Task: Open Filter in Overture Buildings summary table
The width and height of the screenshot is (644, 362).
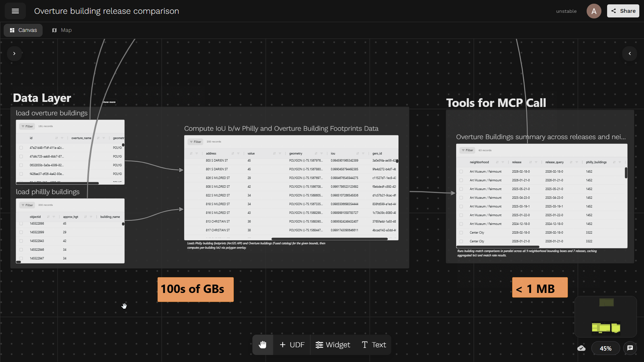Action: pos(468,150)
